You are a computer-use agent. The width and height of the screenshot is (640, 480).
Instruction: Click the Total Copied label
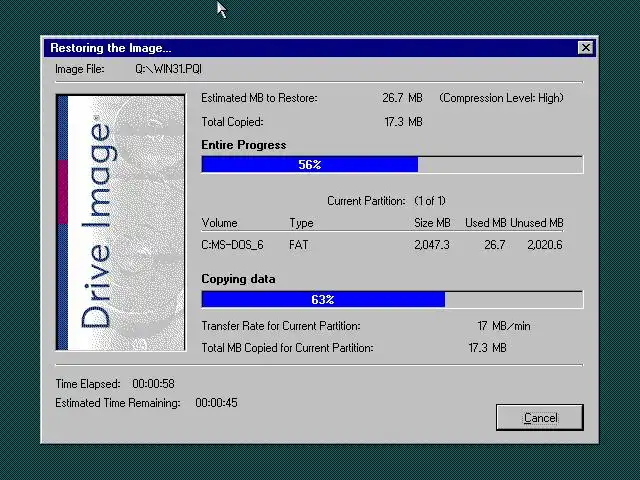click(232, 122)
